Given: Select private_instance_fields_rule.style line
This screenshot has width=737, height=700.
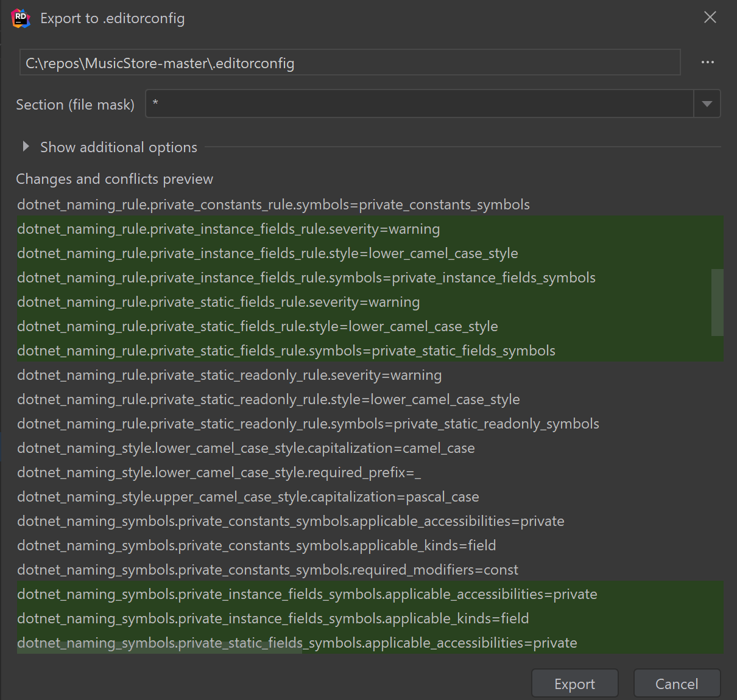Looking at the screenshot, I should (267, 253).
